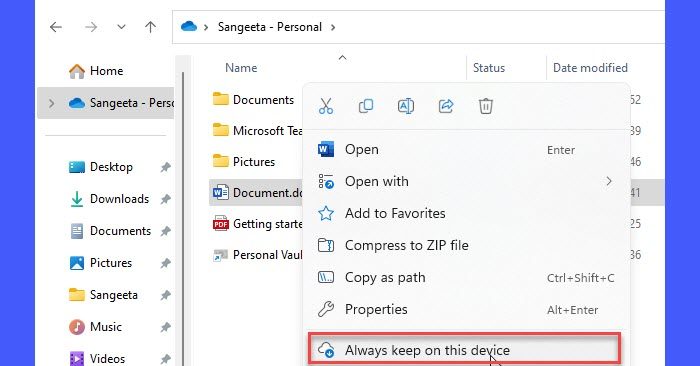Select the Documents folder in file list

point(253,100)
